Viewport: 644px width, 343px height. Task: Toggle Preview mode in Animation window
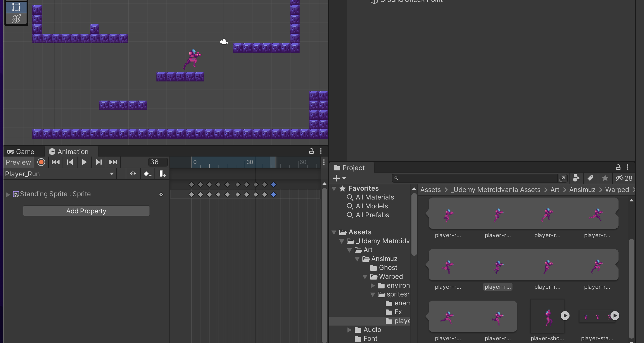18,162
